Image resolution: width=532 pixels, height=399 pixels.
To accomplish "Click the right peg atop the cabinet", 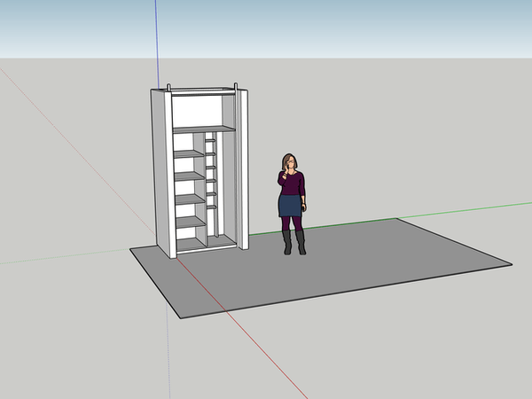I will 235,86.
